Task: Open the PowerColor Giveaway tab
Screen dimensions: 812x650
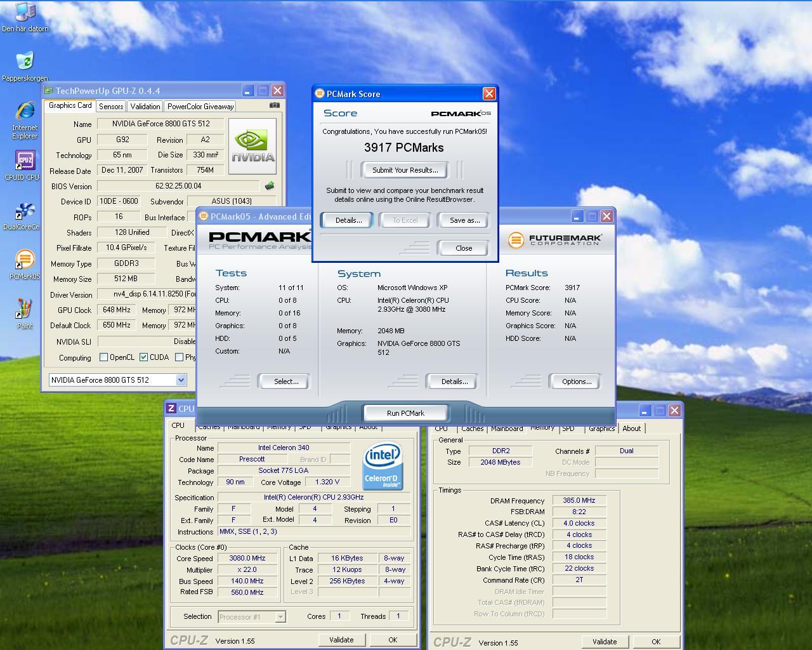Action: click(x=200, y=107)
